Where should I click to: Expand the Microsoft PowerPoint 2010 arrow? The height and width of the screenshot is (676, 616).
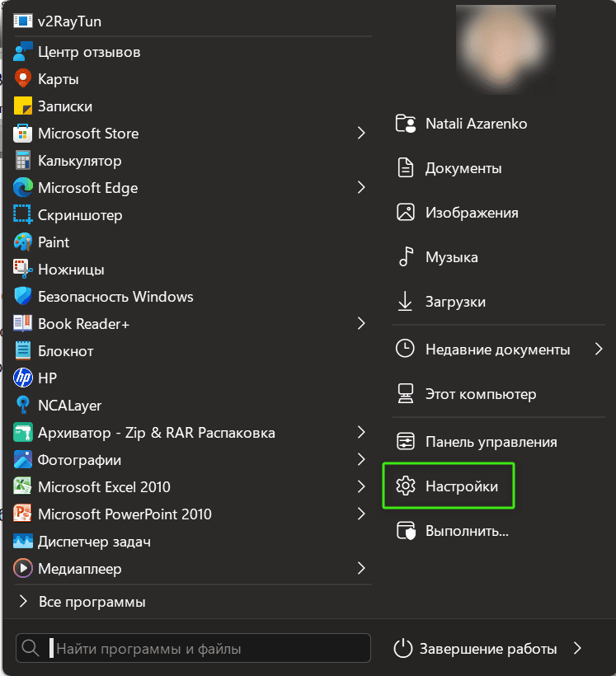point(361,514)
